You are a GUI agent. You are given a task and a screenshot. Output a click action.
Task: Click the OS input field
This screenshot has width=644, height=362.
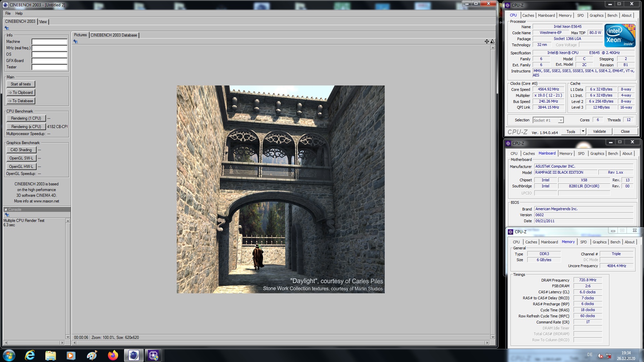tap(49, 54)
